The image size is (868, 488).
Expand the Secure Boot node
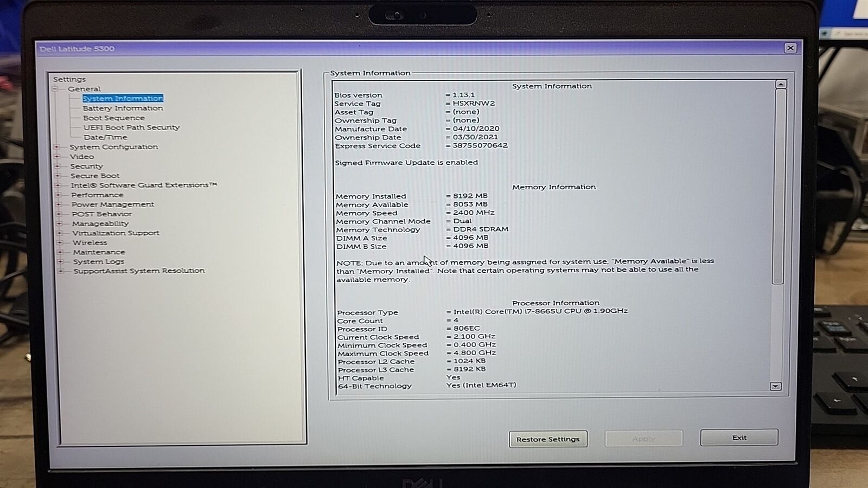tap(58, 176)
